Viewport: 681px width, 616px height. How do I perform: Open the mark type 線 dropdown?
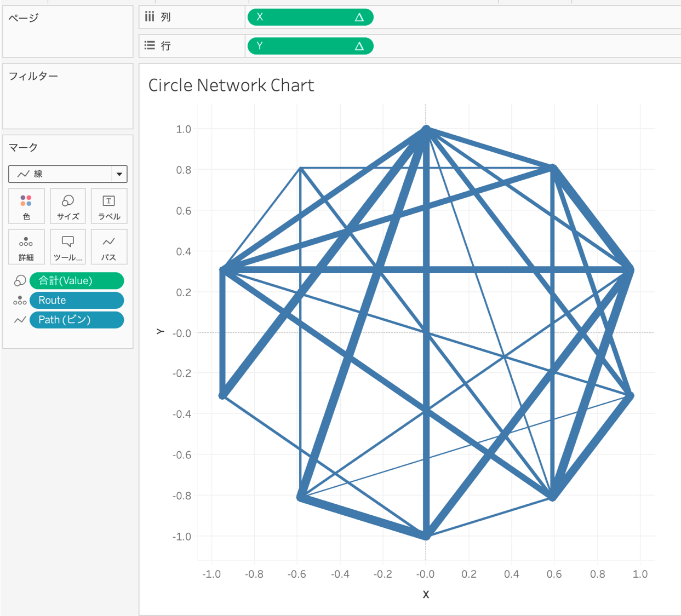click(68, 174)
